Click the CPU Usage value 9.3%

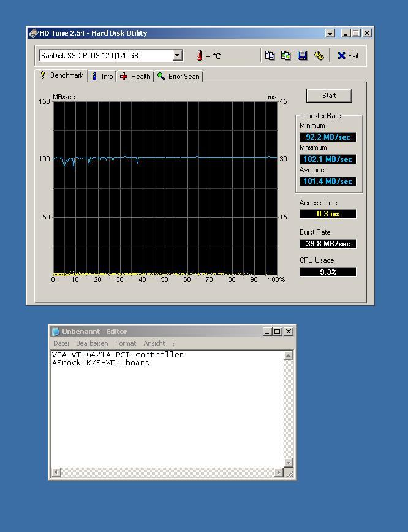point(328,272)
